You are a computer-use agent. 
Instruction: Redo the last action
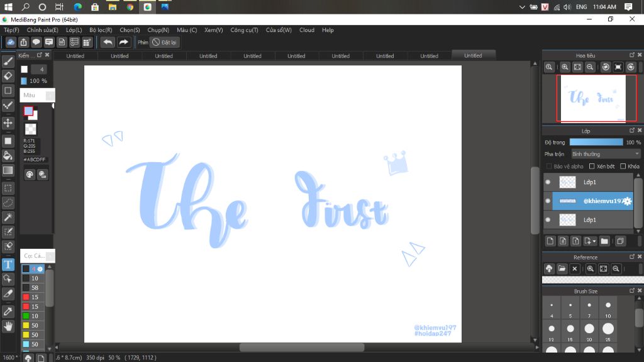[x=123, y=42]
